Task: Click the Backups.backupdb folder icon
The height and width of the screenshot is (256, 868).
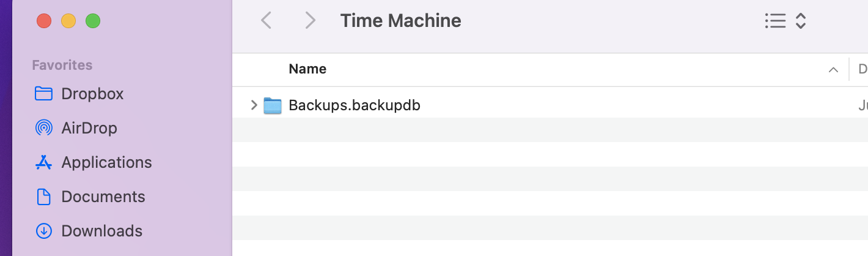Action: [272, 105]
